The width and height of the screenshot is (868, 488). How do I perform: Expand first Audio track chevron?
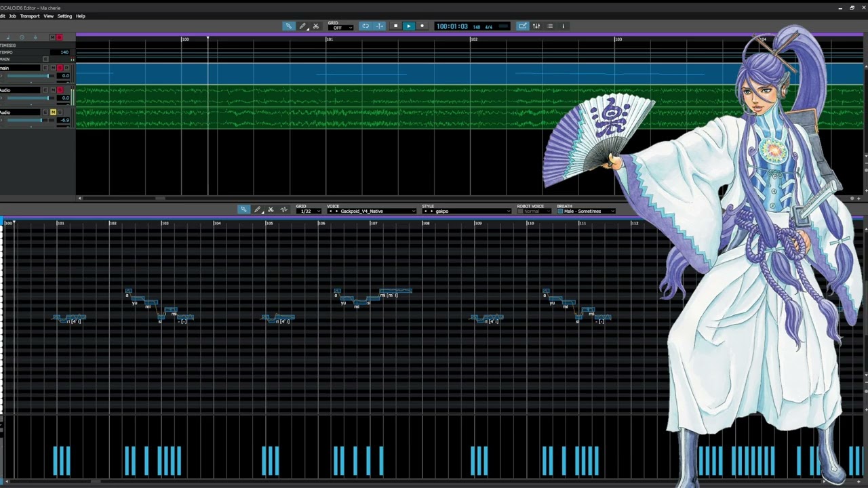tap(1, 98)
